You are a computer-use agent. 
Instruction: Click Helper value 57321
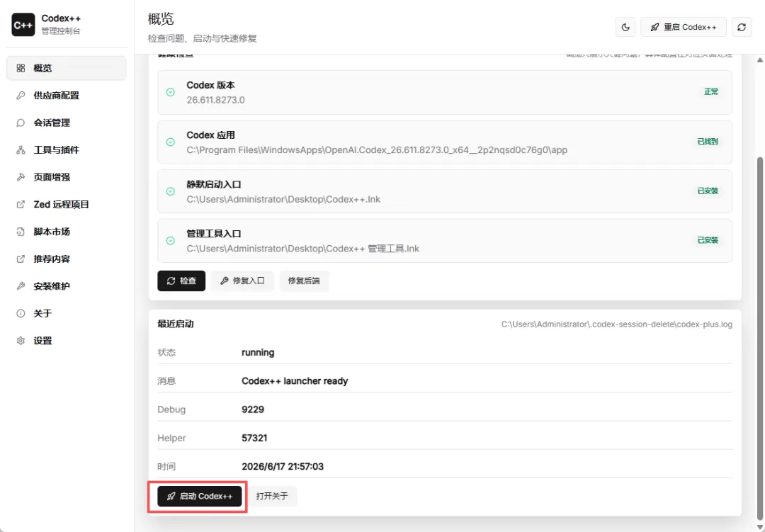(x=254, y=438)
